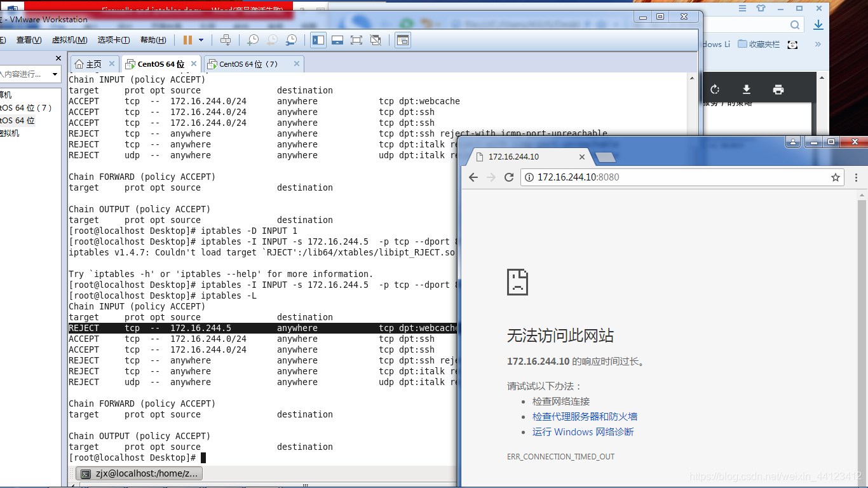Expand more bookmarks chevron
Image resolution: width=868 pixels, height=488 pixels.
[818, 44]
